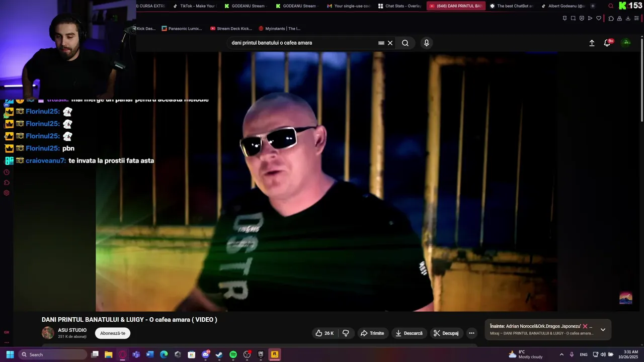The width and height of the screenshot is (644, 362).
Task: Open Opera GX from the taskbar
Action: click(x=122, y=354)
